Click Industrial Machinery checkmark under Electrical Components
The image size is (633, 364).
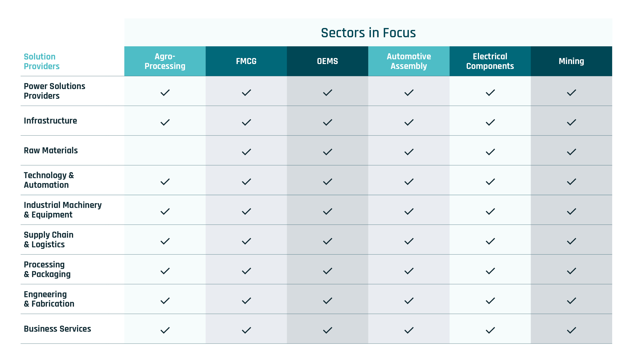tap(490, 211)
